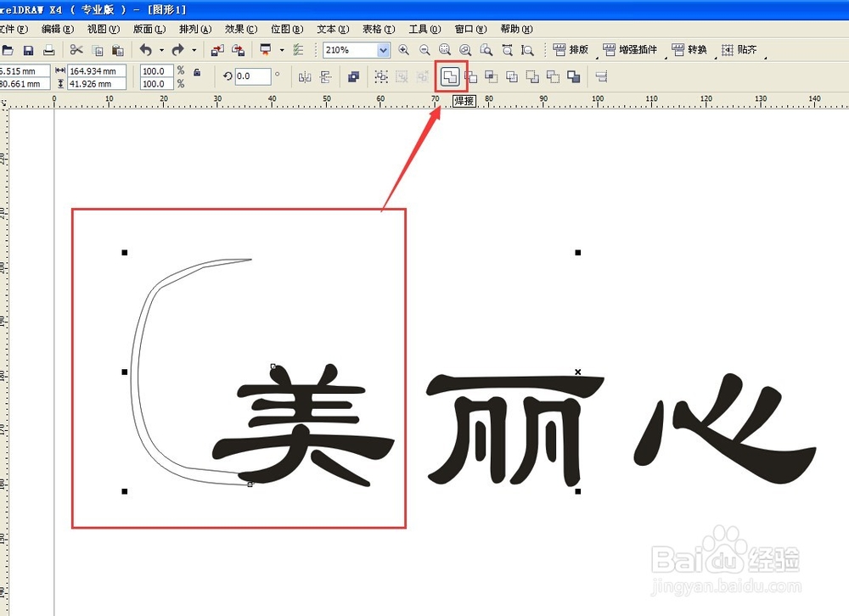Click the Weld (焊接) shaping button
Screen dimensions: 849x616
pyautogui.click(x=450, y=77)
